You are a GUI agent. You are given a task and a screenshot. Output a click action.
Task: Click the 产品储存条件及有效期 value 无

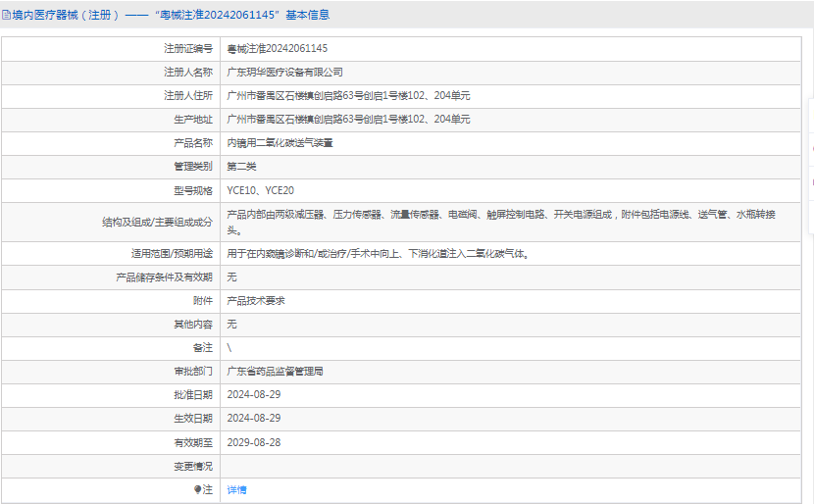coord(231,277)
